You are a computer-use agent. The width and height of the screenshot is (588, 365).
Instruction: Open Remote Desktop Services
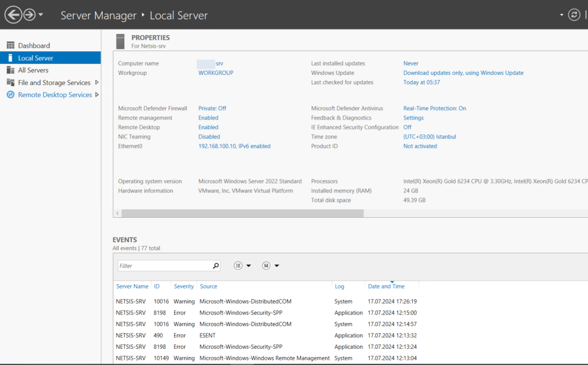pyautogui.click(x=55, y=95)
